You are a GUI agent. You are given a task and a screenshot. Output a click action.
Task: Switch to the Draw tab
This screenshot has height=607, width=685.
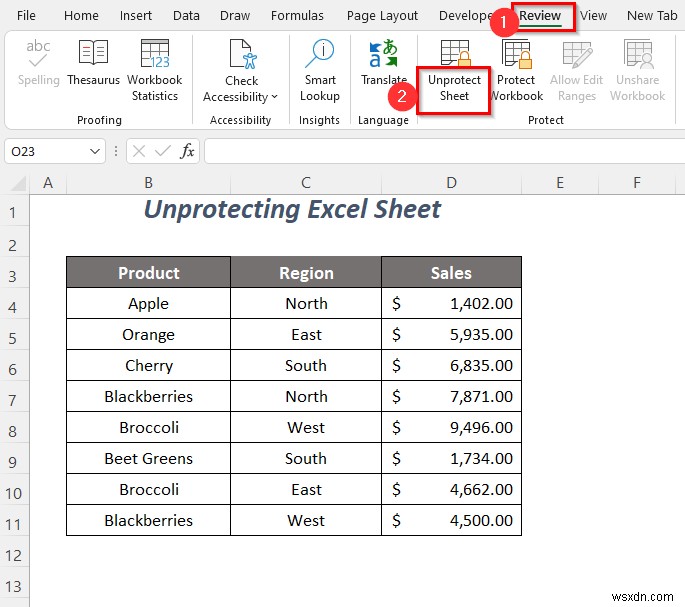(x=235, y=16)
